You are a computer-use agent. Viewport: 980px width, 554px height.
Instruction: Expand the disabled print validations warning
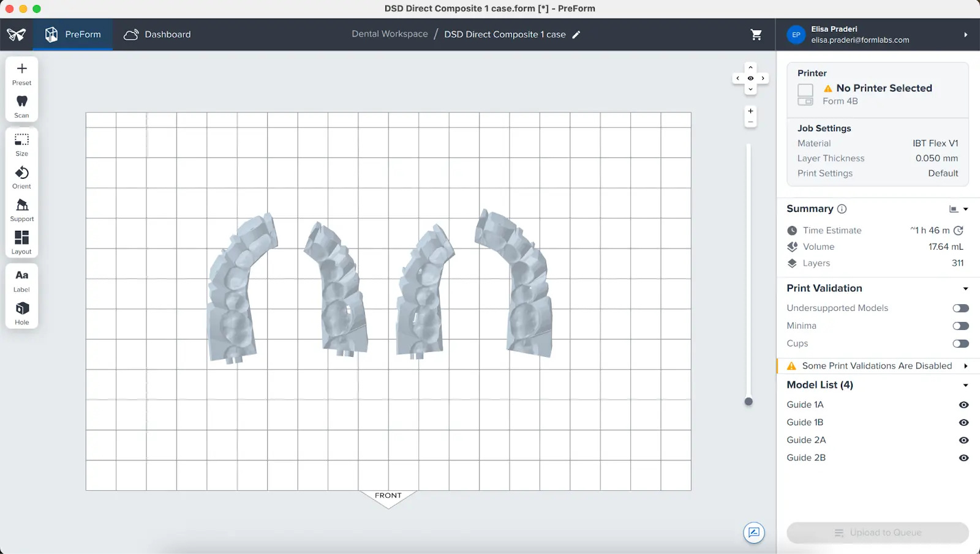(x=967, y=365)
